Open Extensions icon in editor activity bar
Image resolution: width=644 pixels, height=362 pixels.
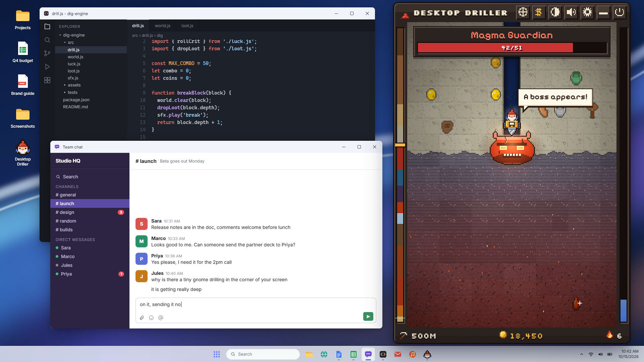click(47, 80)
